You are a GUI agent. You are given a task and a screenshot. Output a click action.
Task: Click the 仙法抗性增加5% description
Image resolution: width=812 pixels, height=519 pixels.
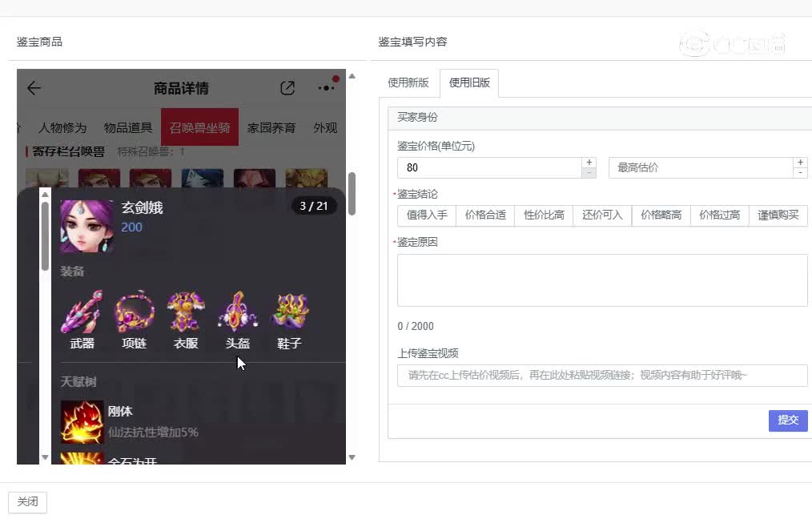click(x=153, y=432)
